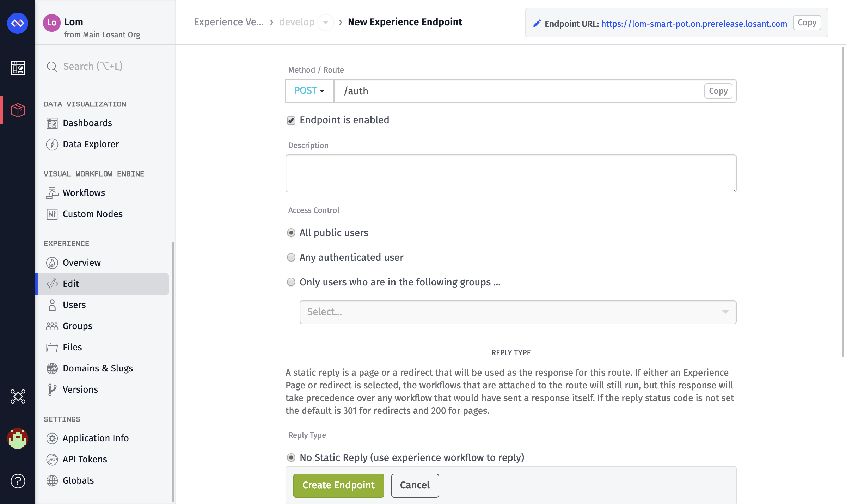The height and width of the screenshot is (504, 846).
Task: Click the Create Endpoint button
Action: click(x=338, y=486)
